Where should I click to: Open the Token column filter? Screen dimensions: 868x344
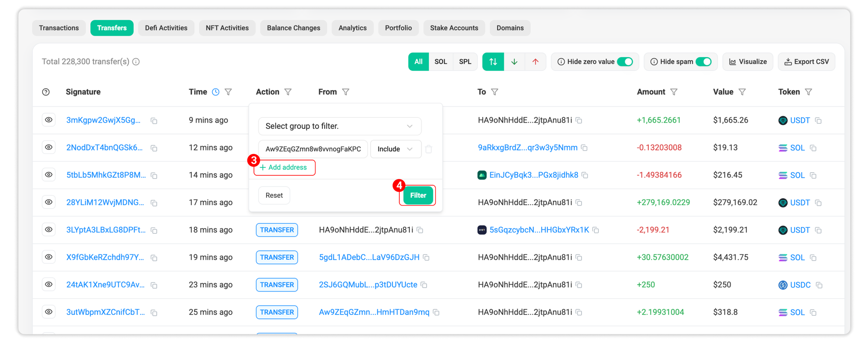[x=808, y=92]
